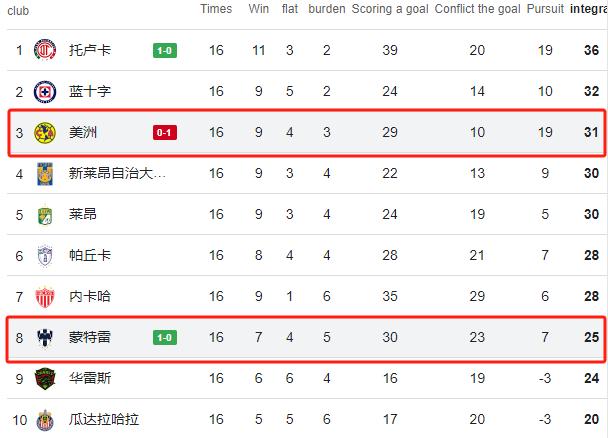Sort by the Pursuit column header
The width and height of the screenshot is (608, 438).
point(545,9)
